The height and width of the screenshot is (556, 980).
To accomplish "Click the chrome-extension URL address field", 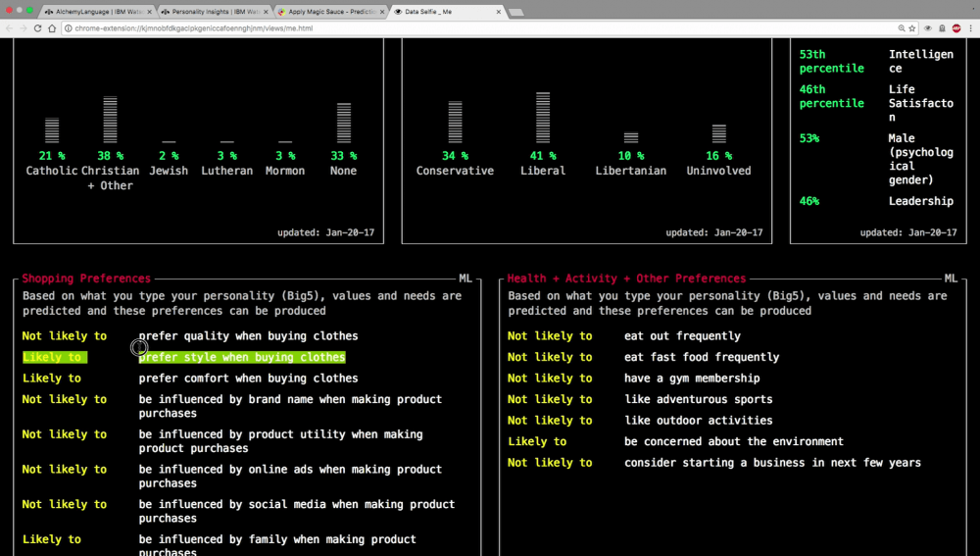I will 392,28.
